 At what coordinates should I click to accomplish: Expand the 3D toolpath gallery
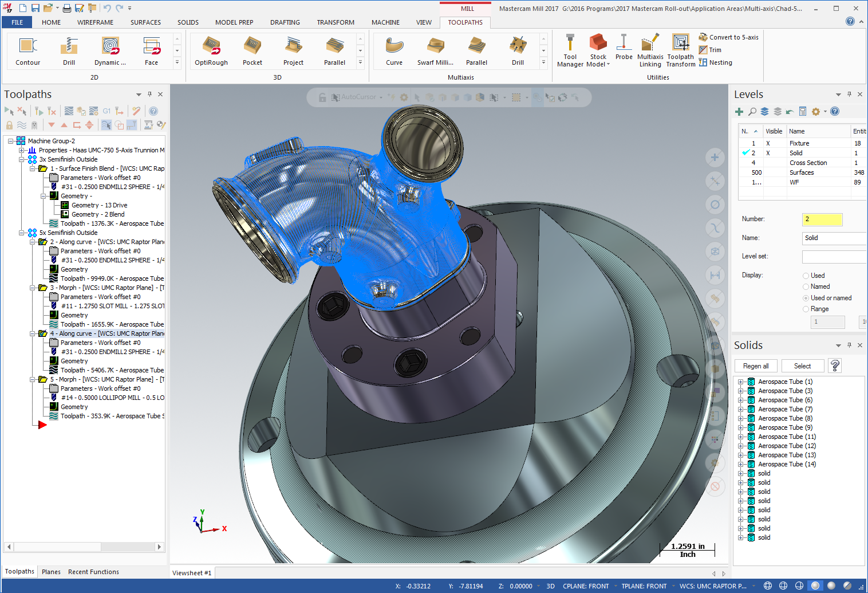tap(360, 62)
